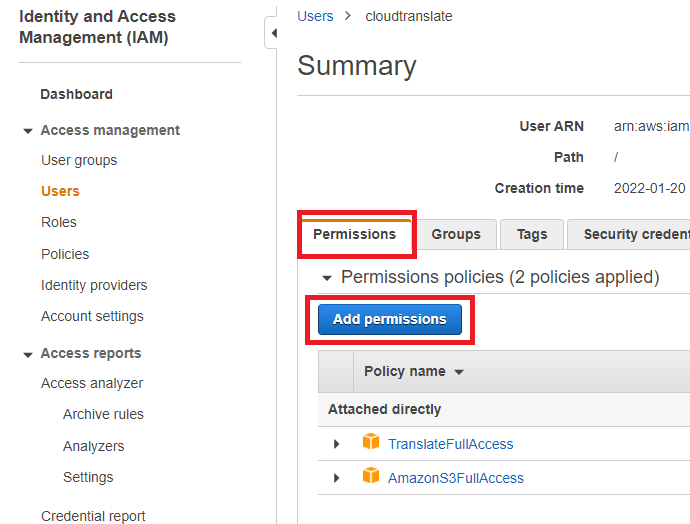Image resolution: width=690 pixels, height=524 pixels.
Task: Click the Add permissions button
Action: click(389, 319)
